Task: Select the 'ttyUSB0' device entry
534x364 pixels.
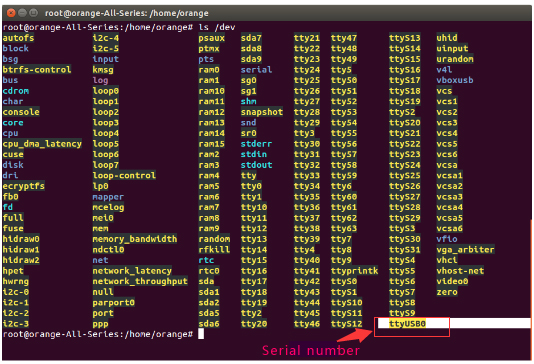Action: pos(407,323)
